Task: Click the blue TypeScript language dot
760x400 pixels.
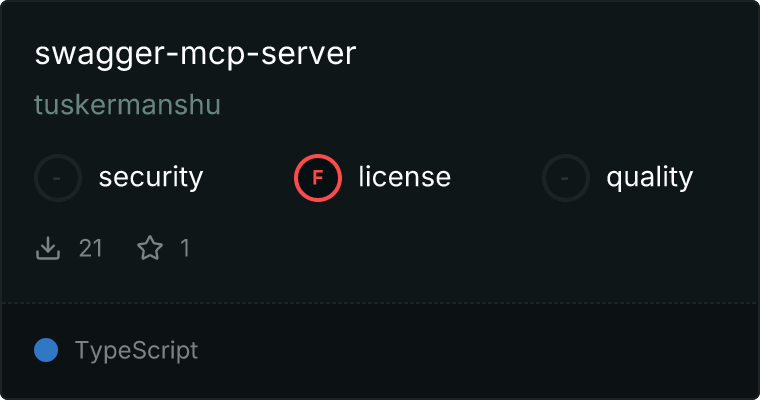Action: coord(46,350)
